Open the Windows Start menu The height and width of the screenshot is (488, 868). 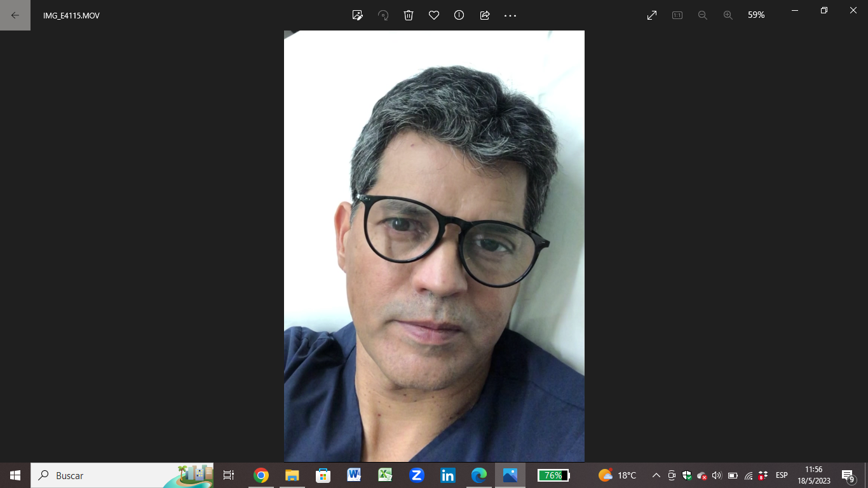click(15, 475)
